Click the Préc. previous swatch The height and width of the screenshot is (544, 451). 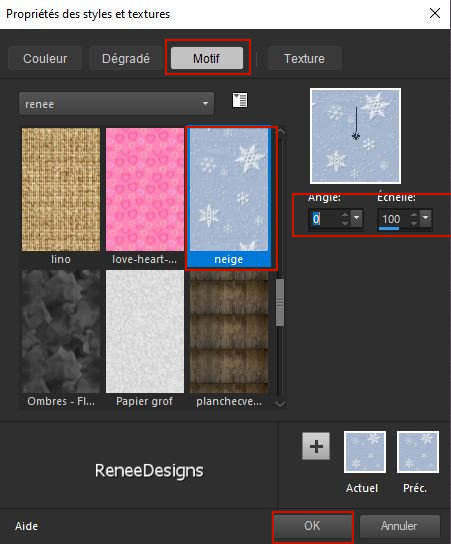pyautogui.click(x=418, y=452)
